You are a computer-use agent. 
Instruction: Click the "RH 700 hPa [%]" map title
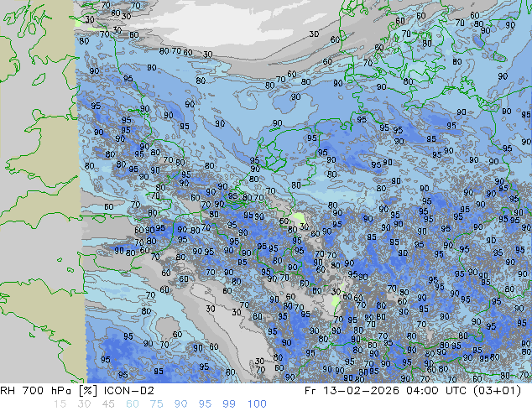(50, 391)
